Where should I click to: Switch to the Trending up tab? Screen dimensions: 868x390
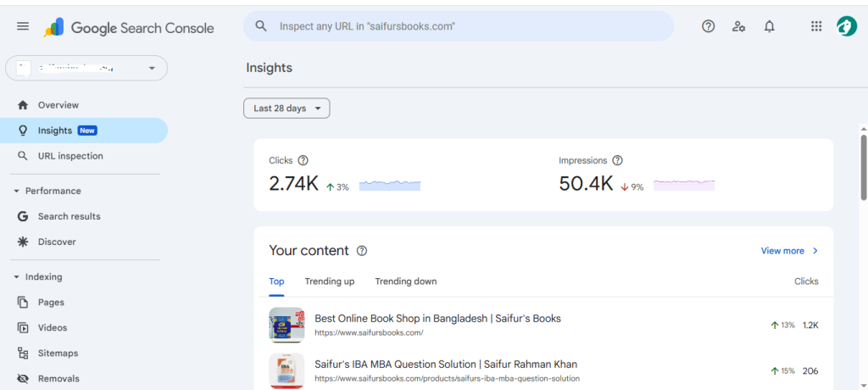[x=330, y=281]
